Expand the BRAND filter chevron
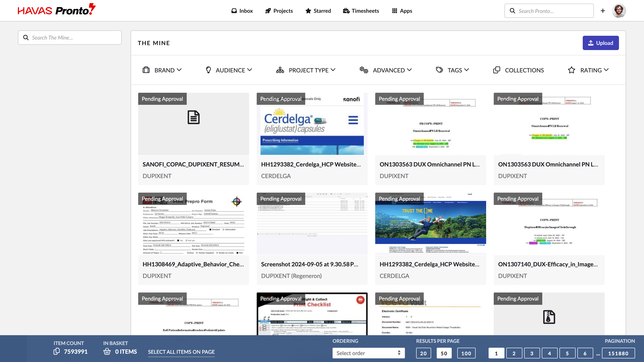 tap(179, 70)
